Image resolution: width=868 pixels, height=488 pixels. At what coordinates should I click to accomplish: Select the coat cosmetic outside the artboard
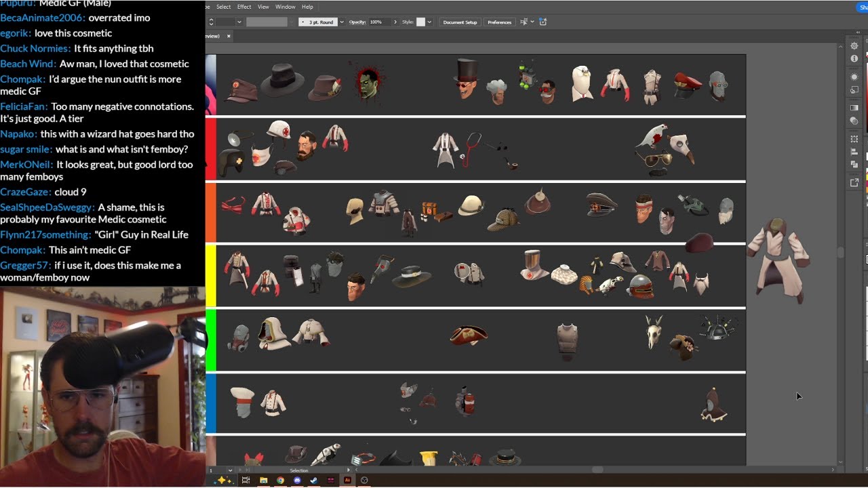778,260
